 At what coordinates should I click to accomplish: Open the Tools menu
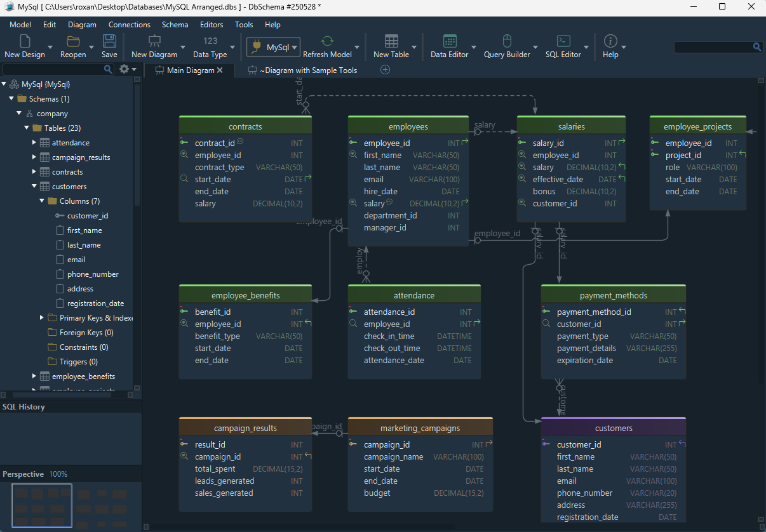tap(244, 25)
